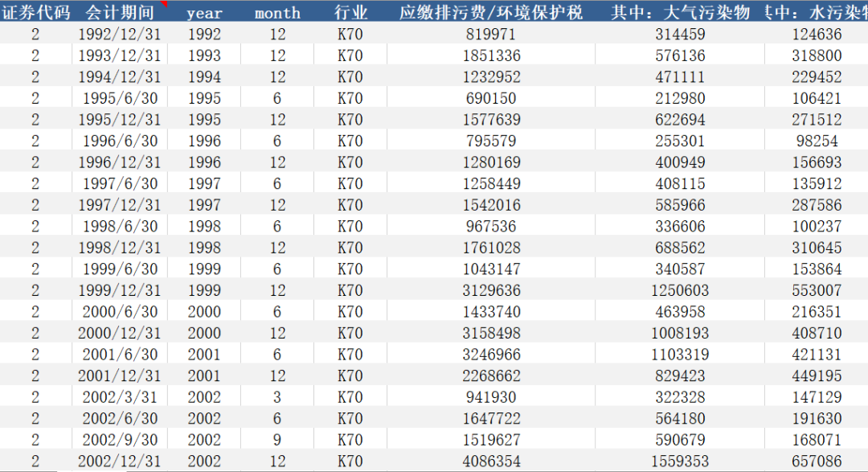
Task: Select date cell 1996/12/31
Action: [x=120, y=162]
